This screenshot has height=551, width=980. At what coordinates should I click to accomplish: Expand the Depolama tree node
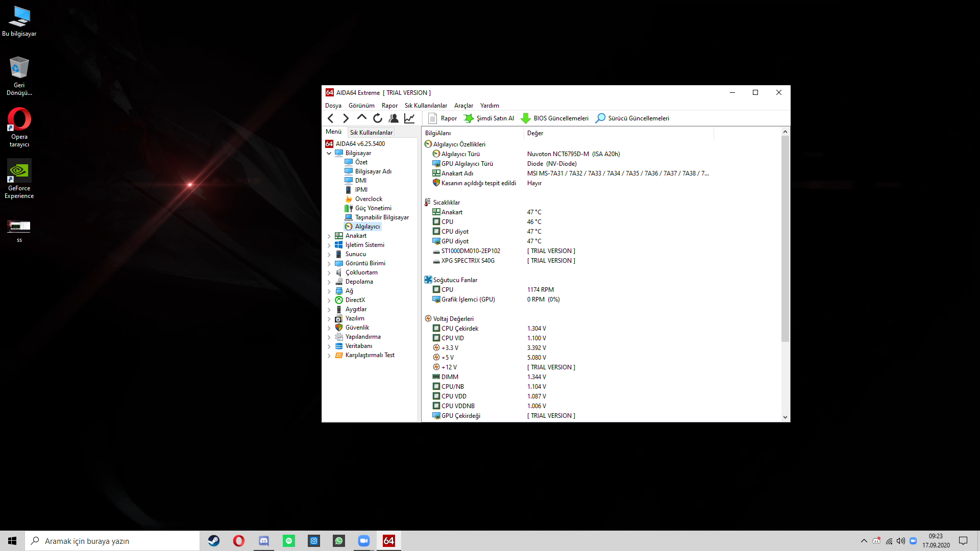click(x=329, y=282)
